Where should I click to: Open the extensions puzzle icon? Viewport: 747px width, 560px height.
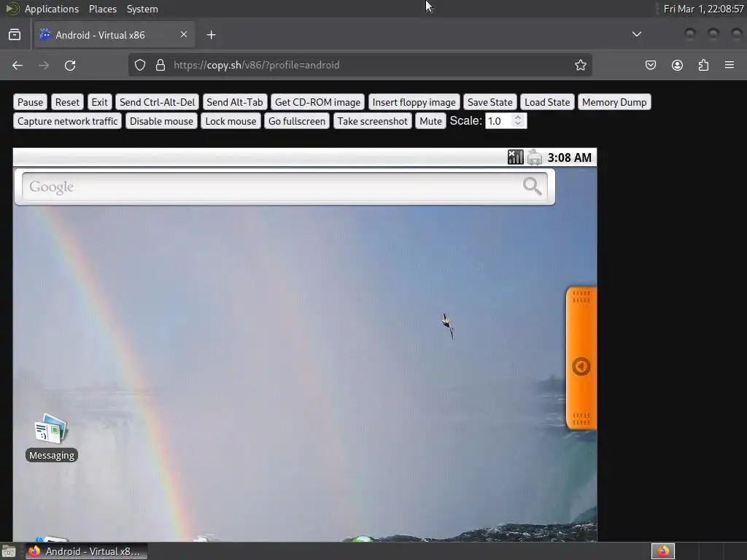coord(703,65)
